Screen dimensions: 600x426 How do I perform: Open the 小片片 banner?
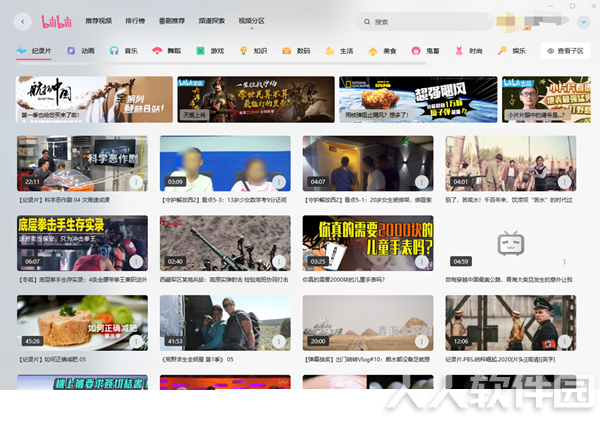[546, 100]
